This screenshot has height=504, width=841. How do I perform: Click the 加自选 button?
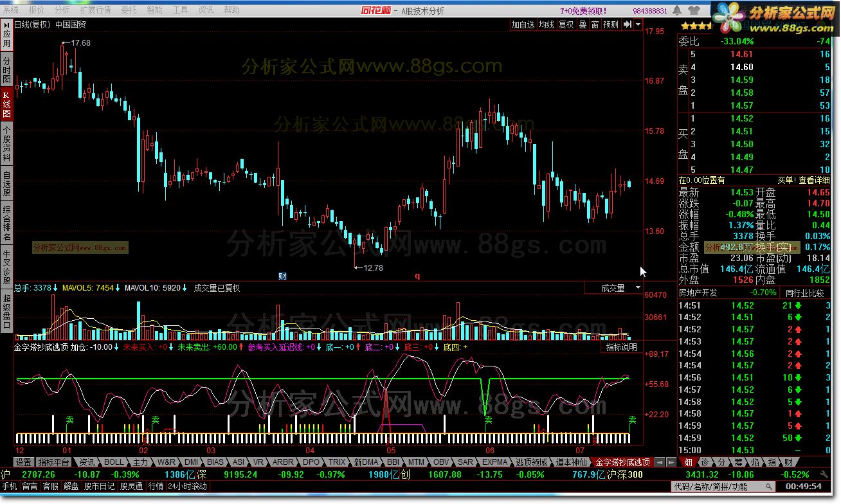[523, 24]
